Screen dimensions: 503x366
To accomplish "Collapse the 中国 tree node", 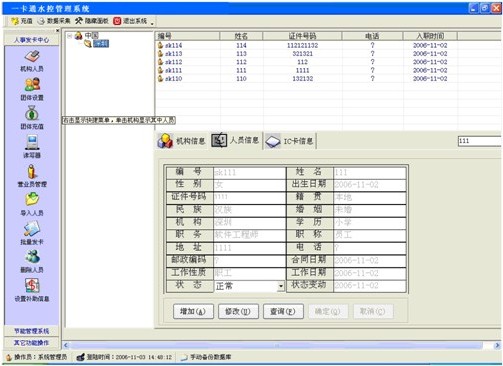I will point(70,36).
